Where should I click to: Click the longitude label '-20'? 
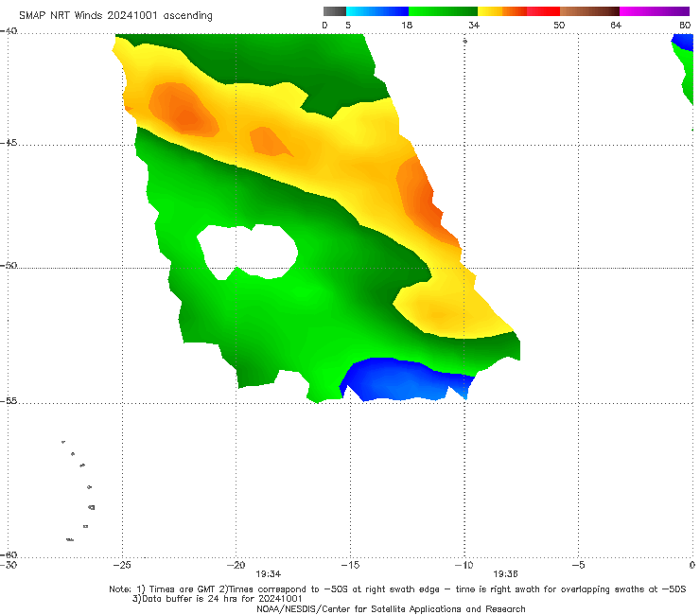pos(236,565)
